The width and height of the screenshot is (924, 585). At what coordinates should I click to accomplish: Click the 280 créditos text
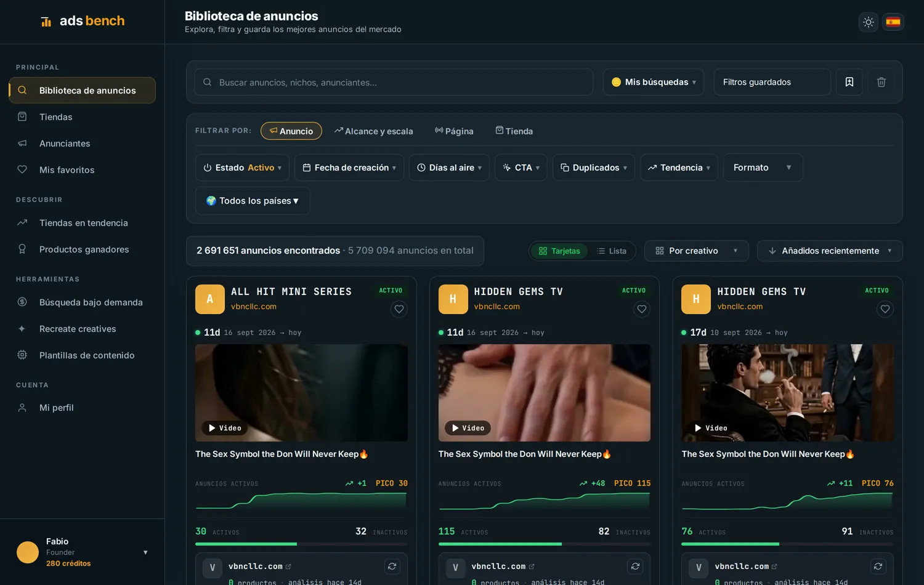pos(68,563)
